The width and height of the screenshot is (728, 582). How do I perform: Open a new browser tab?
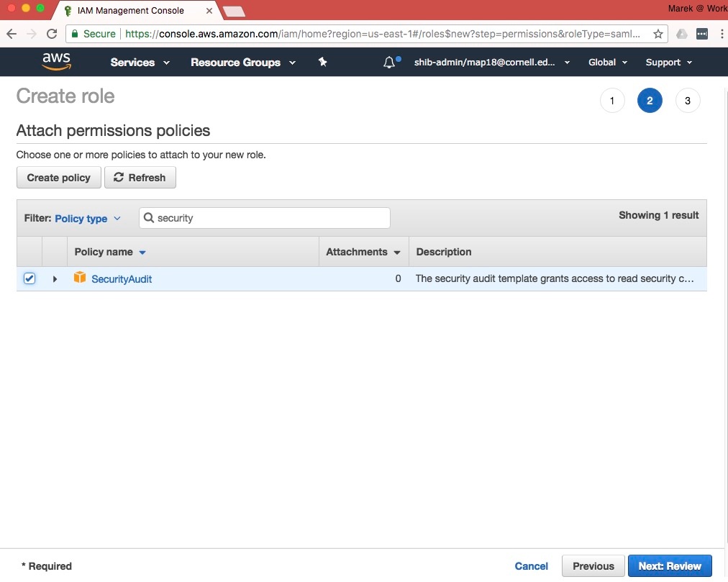click(234, 11)
